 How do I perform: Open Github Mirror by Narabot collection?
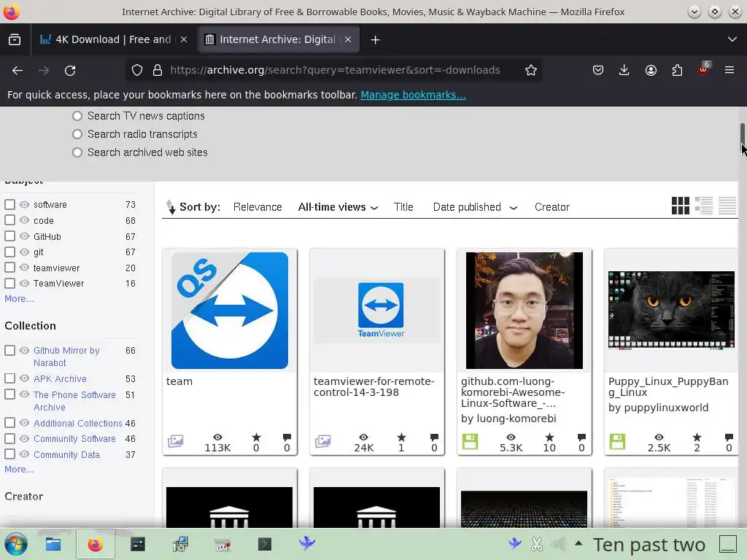66,356
